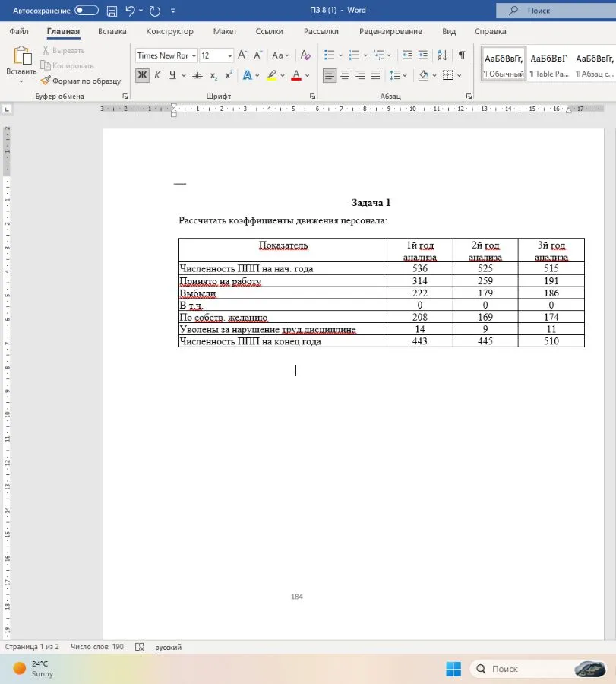Toggle center alignment for the paragraph
616x684 pixels.
point(345,75)
